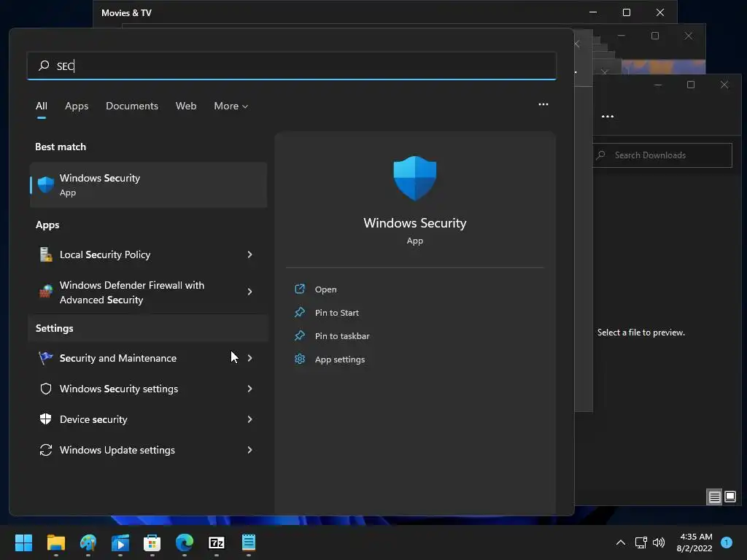Open Microsoft Store from the taskbar
747x560 pixels.
(152, 542)
